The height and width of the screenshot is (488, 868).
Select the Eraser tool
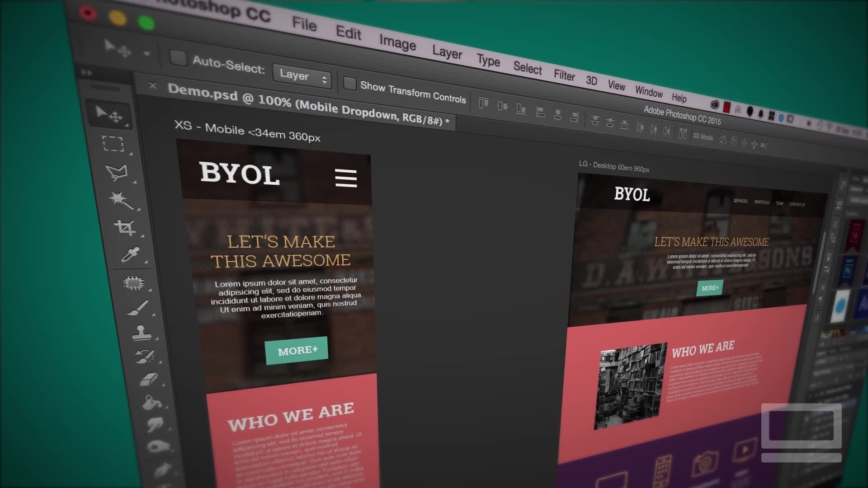149,379
